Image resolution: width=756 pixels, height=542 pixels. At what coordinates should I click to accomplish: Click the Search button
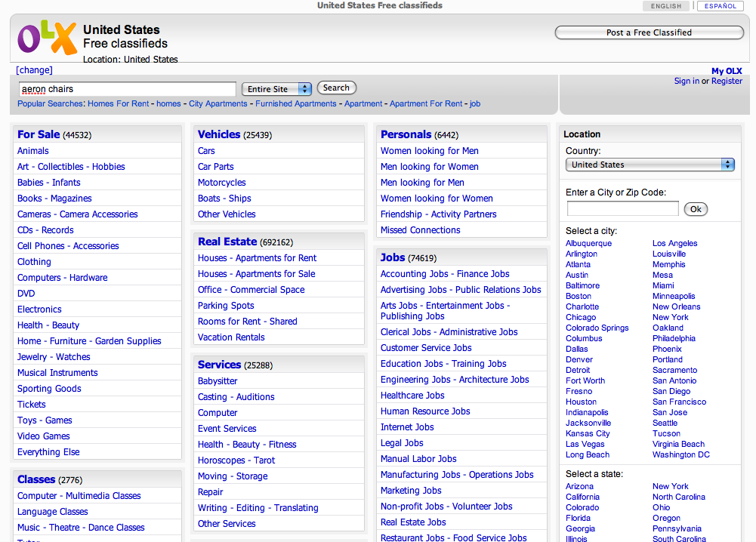point(336,88)
